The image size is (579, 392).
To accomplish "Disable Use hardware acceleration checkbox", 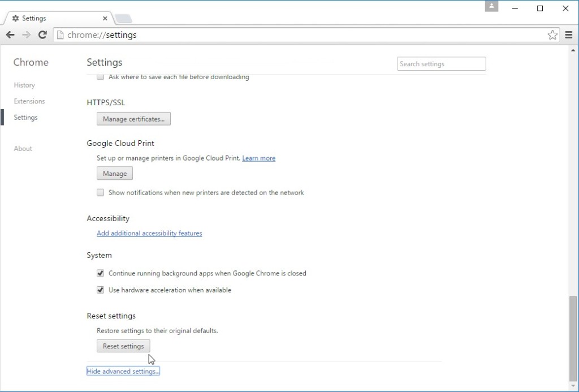I will point(100,290).
